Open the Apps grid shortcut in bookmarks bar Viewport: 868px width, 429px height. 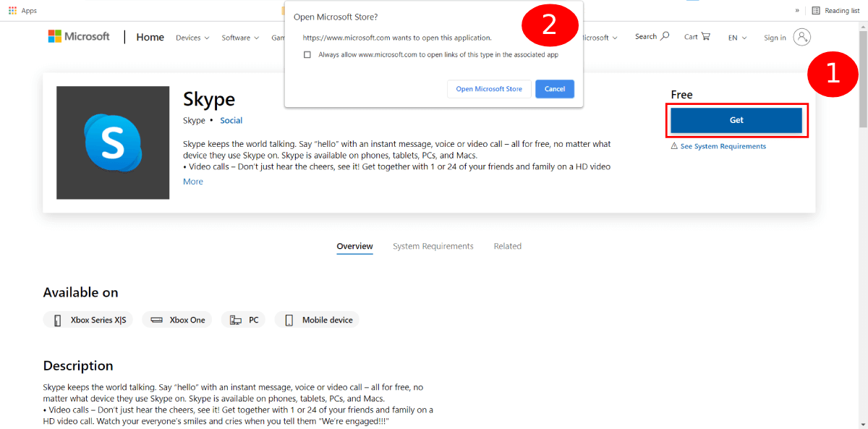point(22,10)
